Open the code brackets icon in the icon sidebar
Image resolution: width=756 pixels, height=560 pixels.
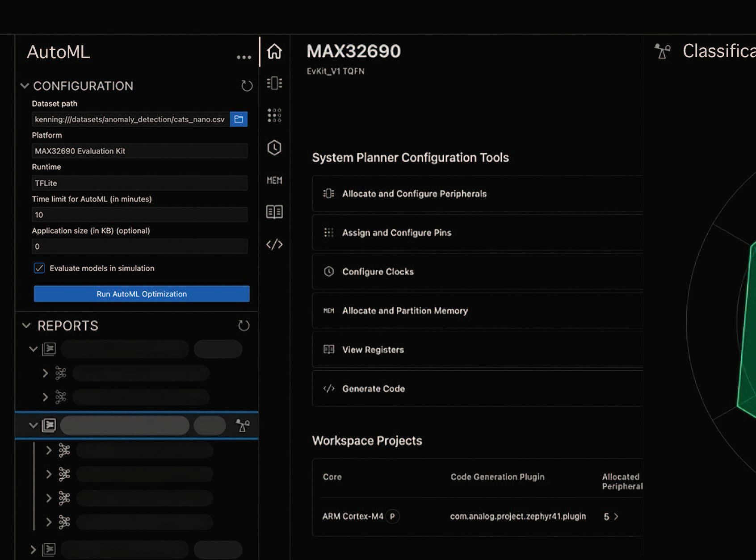click(274, 244)
